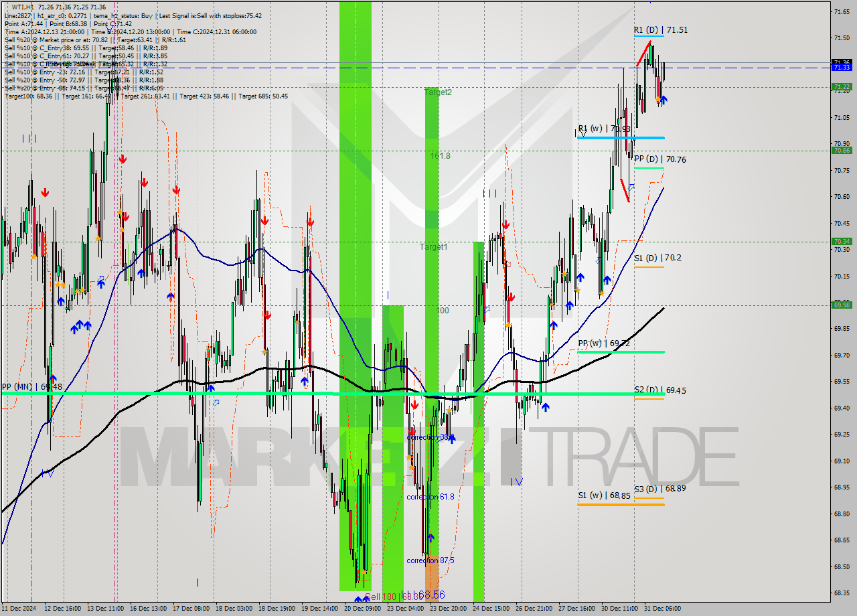This screenshot has height=616, width=857.
Task: Click the '27 Dec 16:00' time axis label
Action: (x=577, y=609)
